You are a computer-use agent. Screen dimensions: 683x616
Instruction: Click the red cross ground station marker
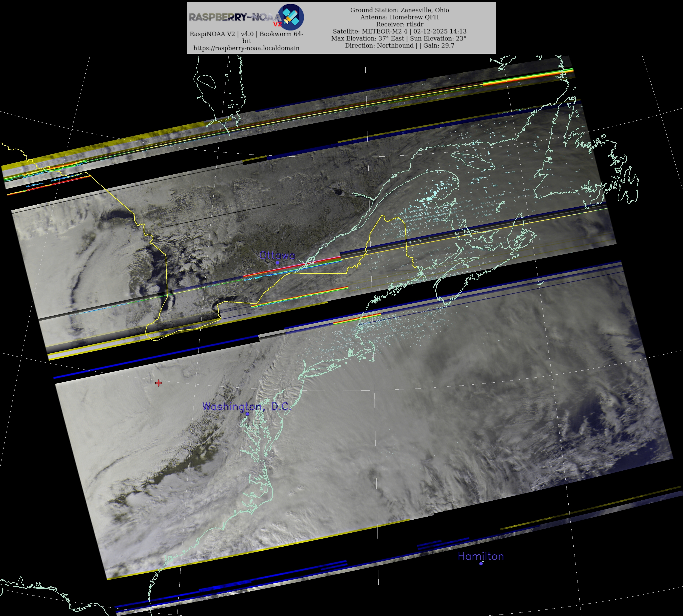[159, 383]
